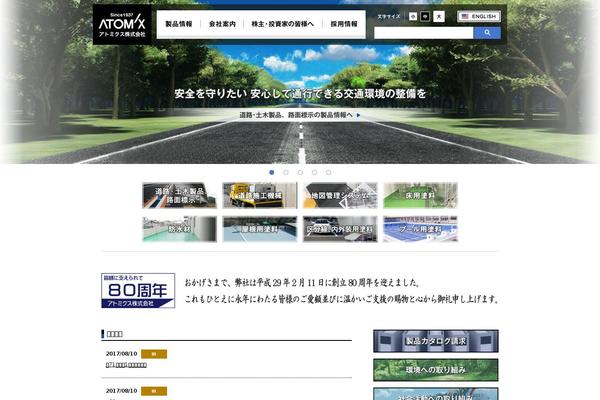600x400 pixels.
Task: Open 道路・土木製品 路面標示 category tile
Action: (179, 195)
